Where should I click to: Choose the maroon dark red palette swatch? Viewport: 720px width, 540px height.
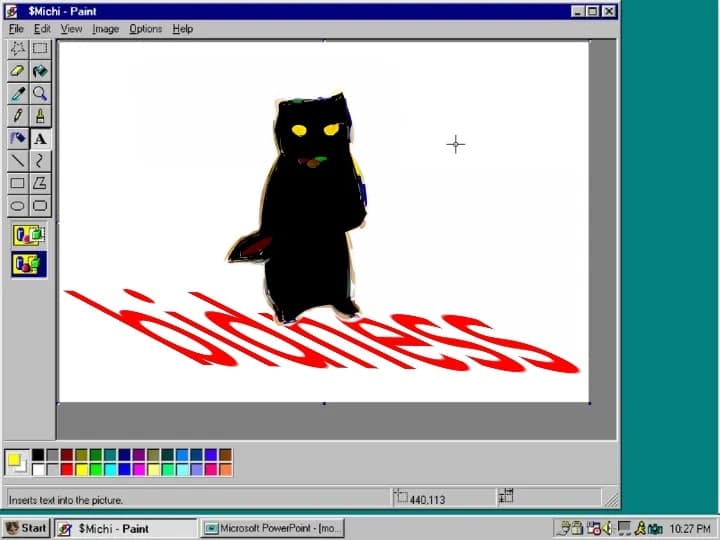click(67, 455)
